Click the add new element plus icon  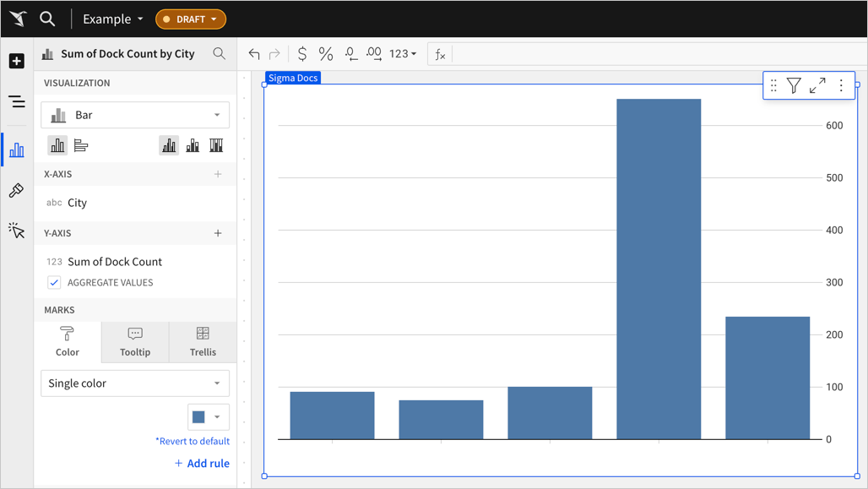(17, 61)
